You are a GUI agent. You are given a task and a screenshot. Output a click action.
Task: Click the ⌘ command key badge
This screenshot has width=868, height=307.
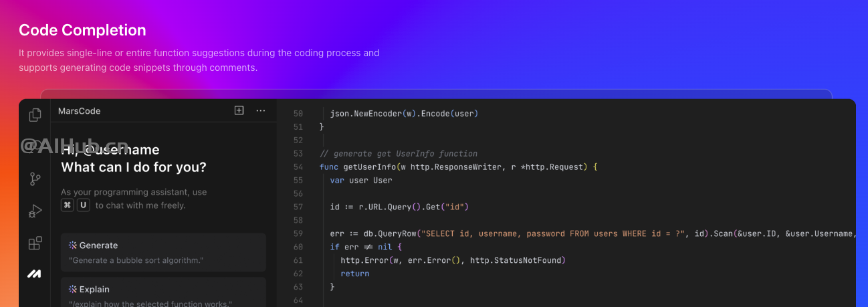68,205
